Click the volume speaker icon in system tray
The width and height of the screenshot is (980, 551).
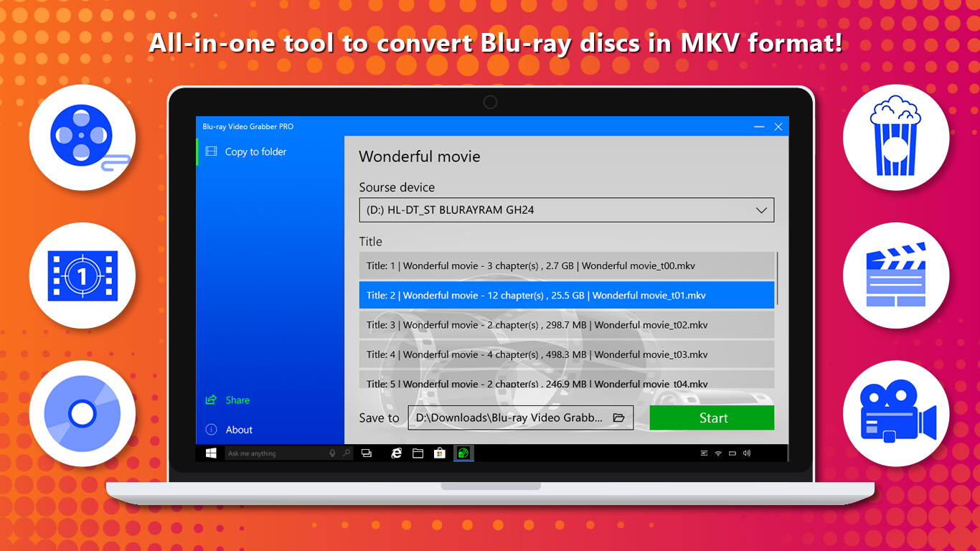point(746,453)
